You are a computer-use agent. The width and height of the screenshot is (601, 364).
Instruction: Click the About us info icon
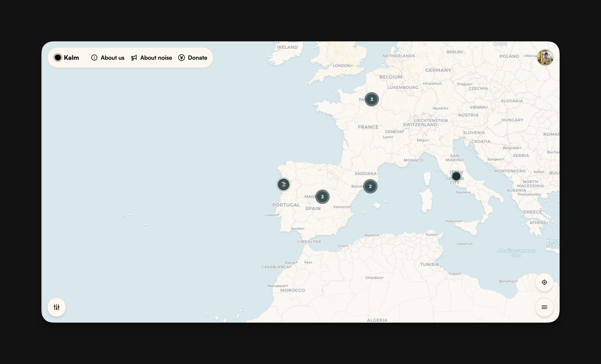tap(94, 58)
